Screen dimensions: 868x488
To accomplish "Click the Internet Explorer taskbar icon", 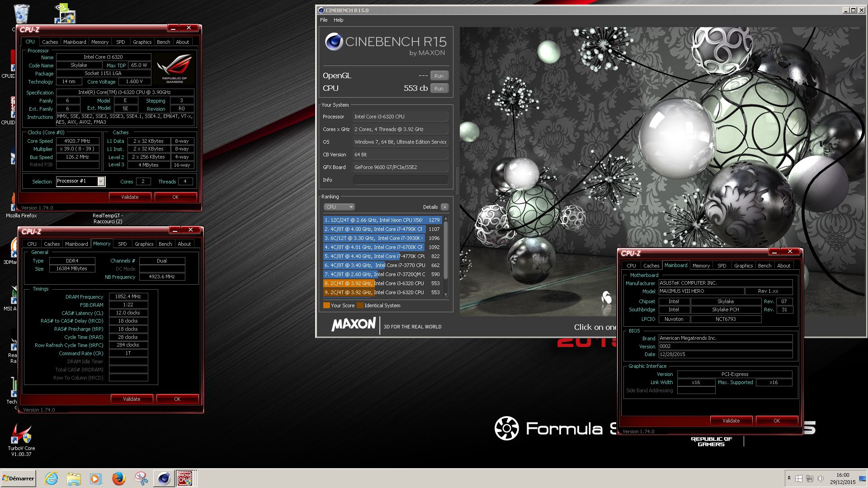I will pos(52,479).
